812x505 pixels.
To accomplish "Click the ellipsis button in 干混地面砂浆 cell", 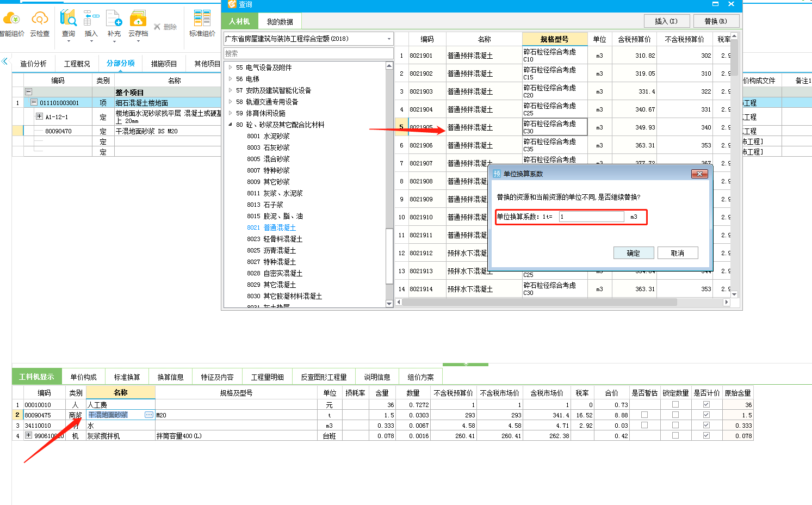I will pos(149,415).
